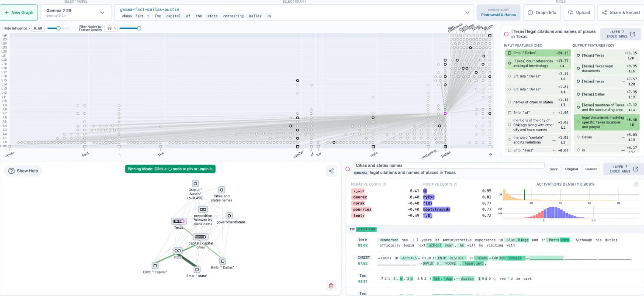Open Share & Embed
The image size is (644, 296).
coord(620,13)
